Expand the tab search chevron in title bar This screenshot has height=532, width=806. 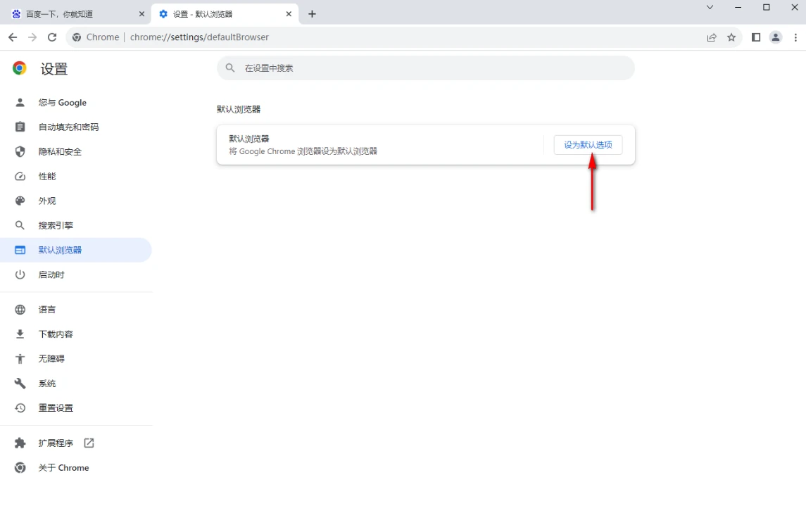pyautogui.click(x=710, y=7)
